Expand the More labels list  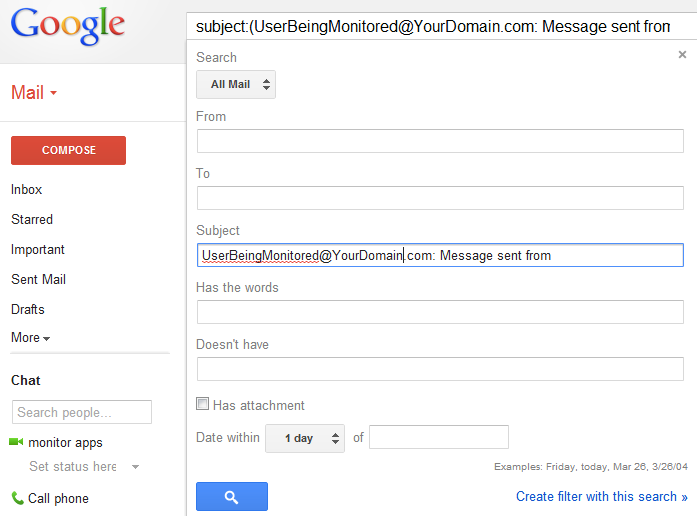tap(30, 338)
